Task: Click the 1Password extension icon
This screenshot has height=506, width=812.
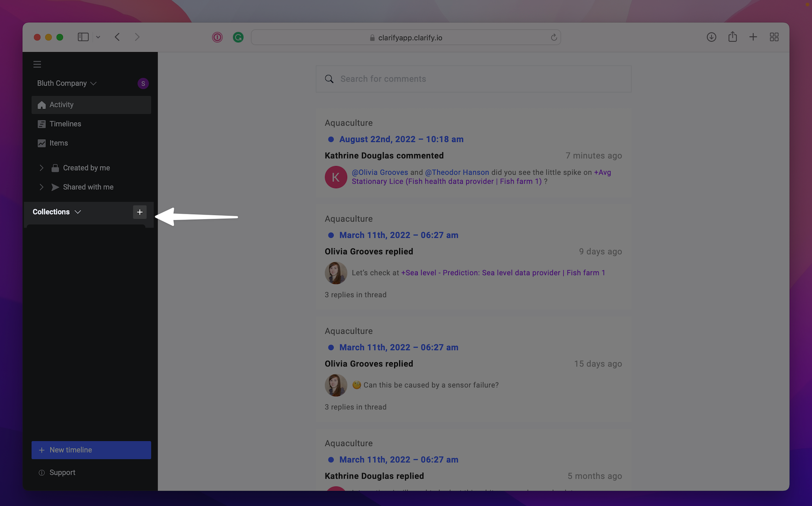Action: (x=217, y=37)
